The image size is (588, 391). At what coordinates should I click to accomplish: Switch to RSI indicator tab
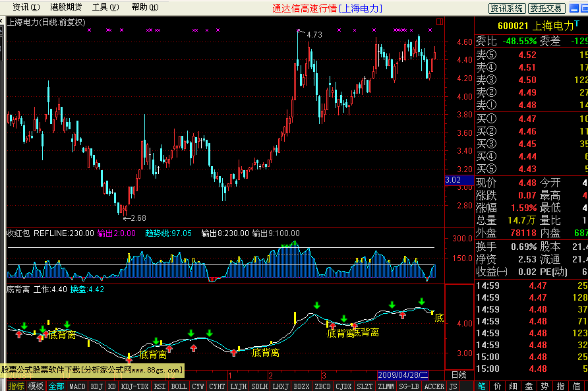(160, 386)
